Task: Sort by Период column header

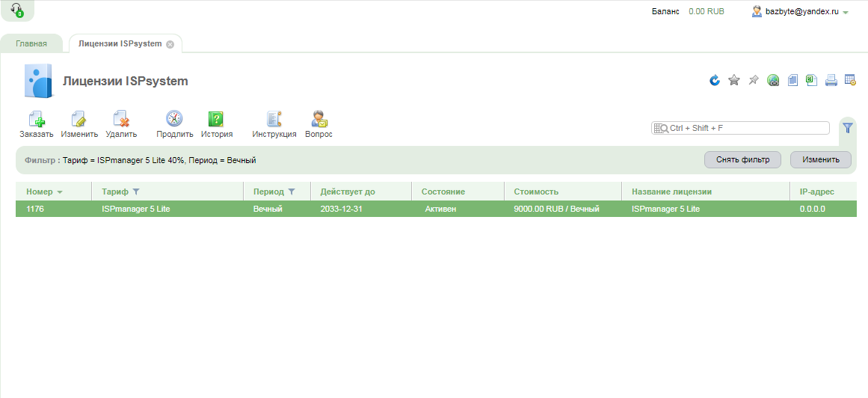Action: 268,192
